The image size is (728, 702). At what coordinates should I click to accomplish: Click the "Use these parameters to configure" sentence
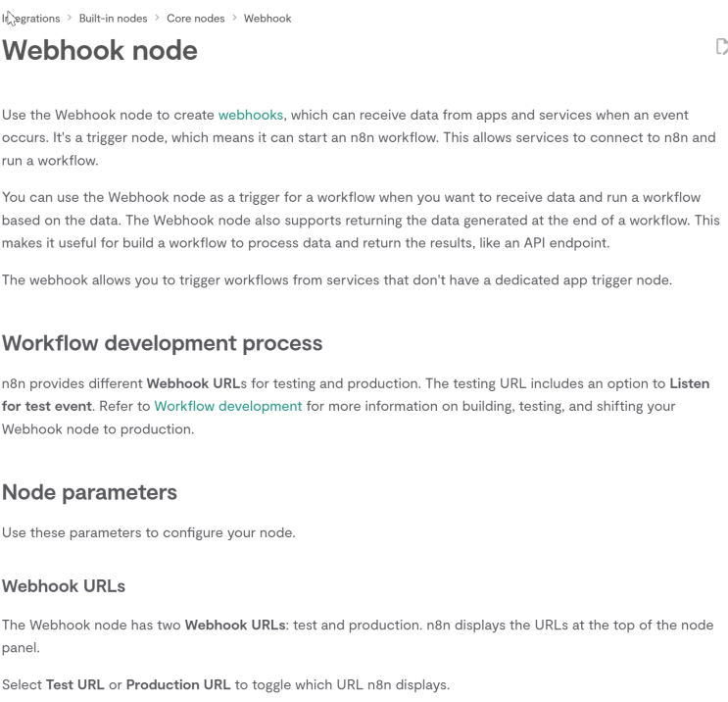[148, 533]
